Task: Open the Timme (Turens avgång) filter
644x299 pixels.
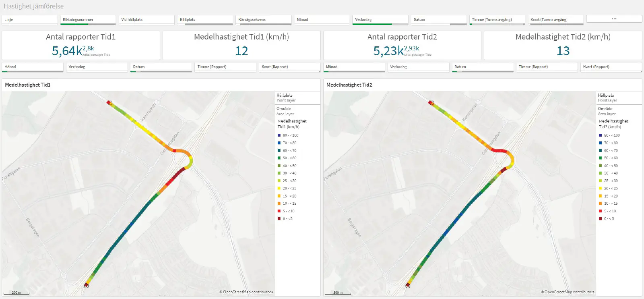Action: coord(497,20)
